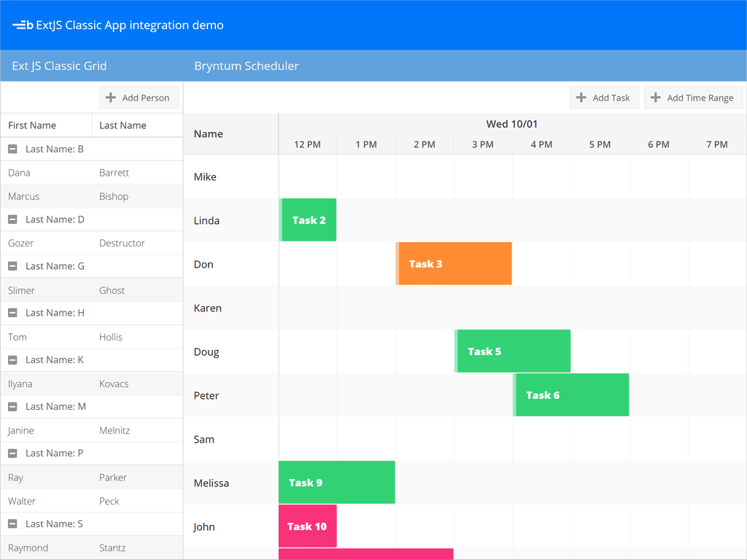Viewport: 747px width, 560px height.
Task: Collapse the "Last Name: K" group
Action: pos(12,359)
